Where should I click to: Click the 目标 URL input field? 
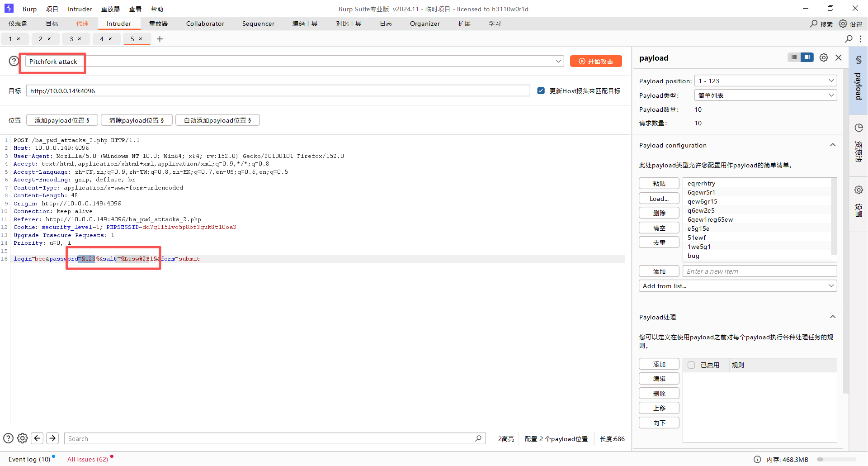pos(278,90)
